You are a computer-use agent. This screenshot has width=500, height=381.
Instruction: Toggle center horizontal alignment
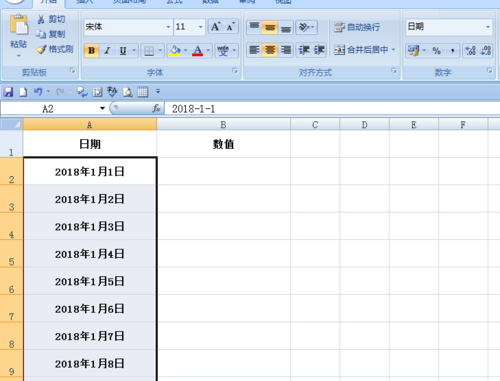270,50
